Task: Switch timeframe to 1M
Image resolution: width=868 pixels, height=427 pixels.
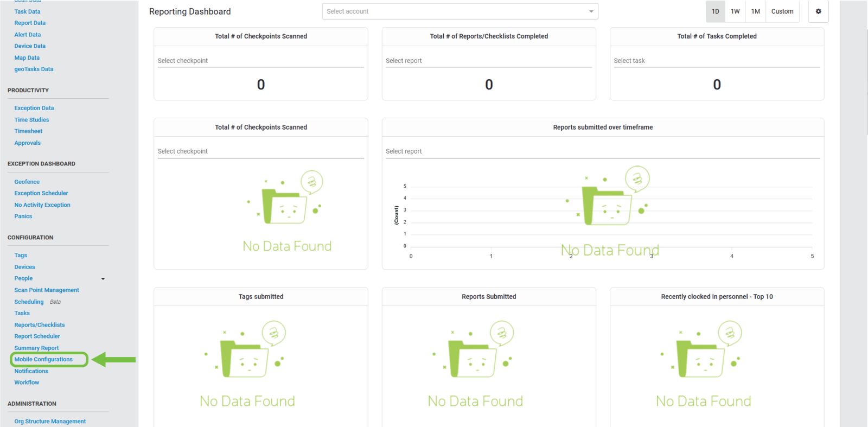Action: tap(755, 11)
